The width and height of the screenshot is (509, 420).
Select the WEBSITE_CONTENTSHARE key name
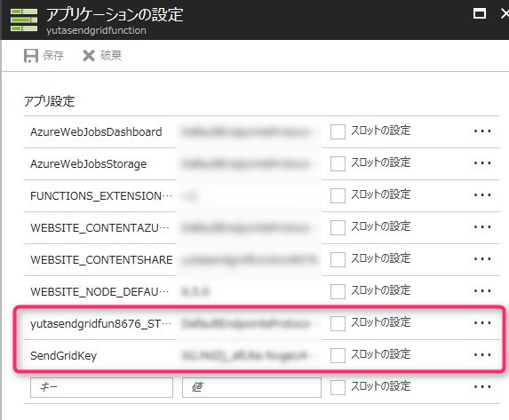(101, 259)
